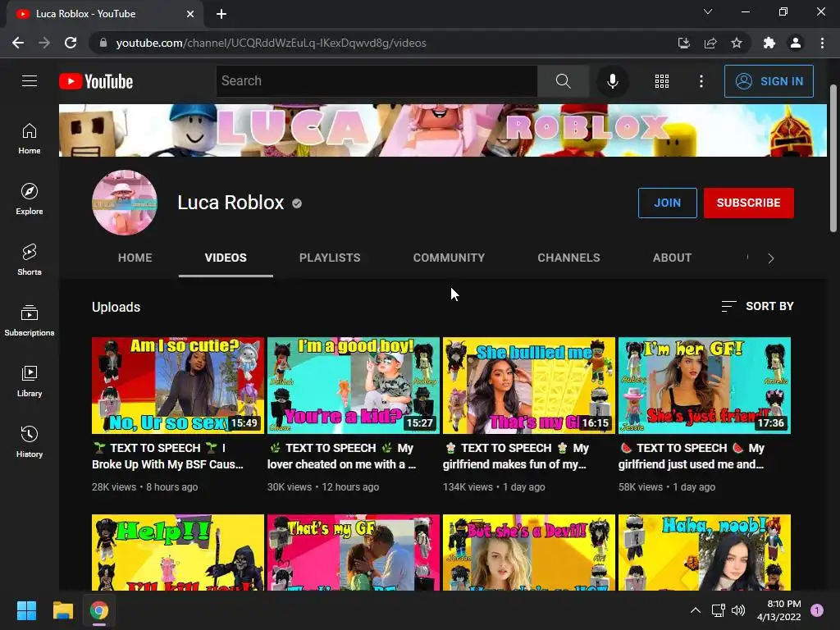This screenshot has height=630, width=840.
Task: Open Chrome extensions puzzle icon
Action: tap(769, 43)
